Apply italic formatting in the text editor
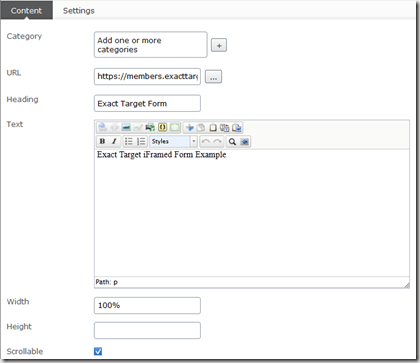Viewport: 420px width, 363px height. [114, 141]
